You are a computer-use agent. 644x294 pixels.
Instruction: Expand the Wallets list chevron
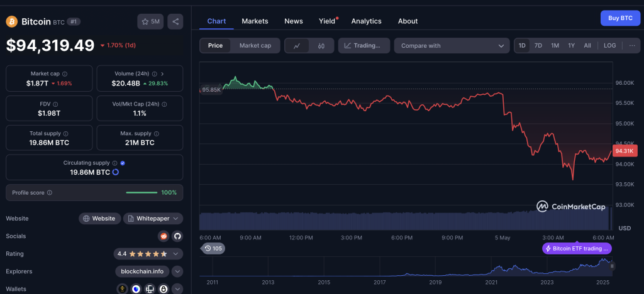[177, 289]
